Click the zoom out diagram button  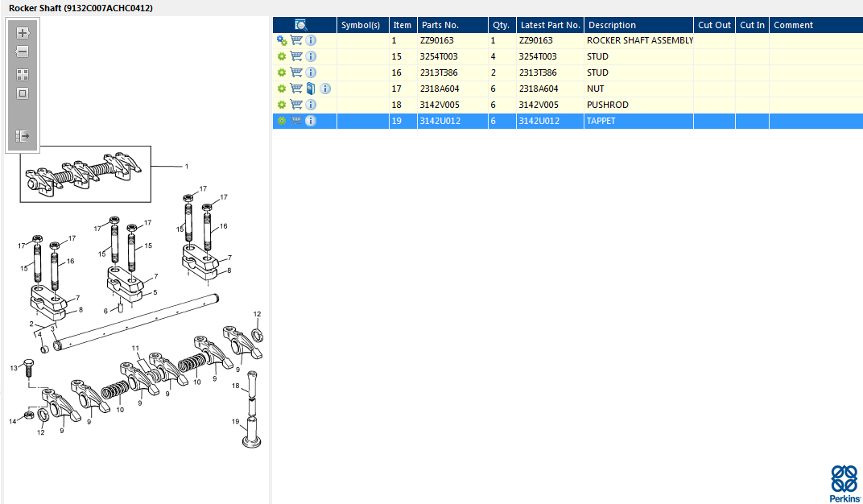point(23,52)
